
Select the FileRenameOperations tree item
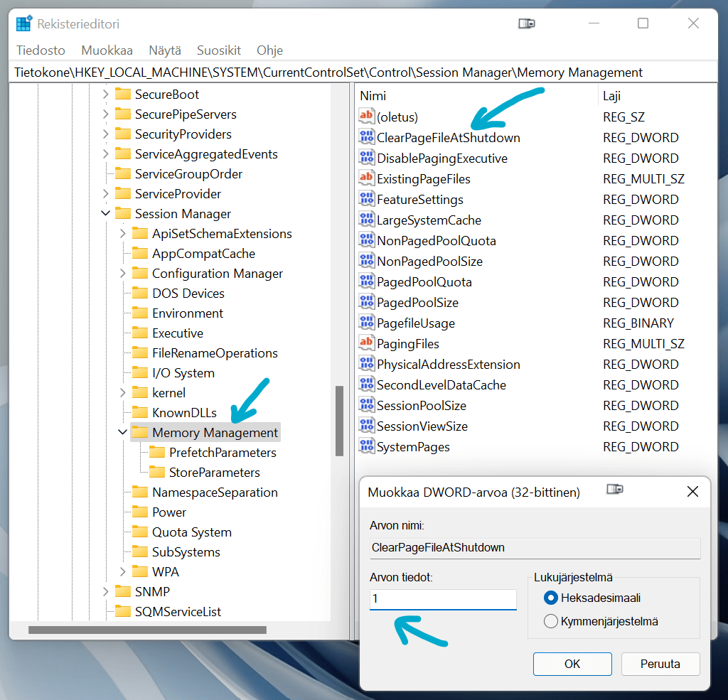click(x=215, y=352)
